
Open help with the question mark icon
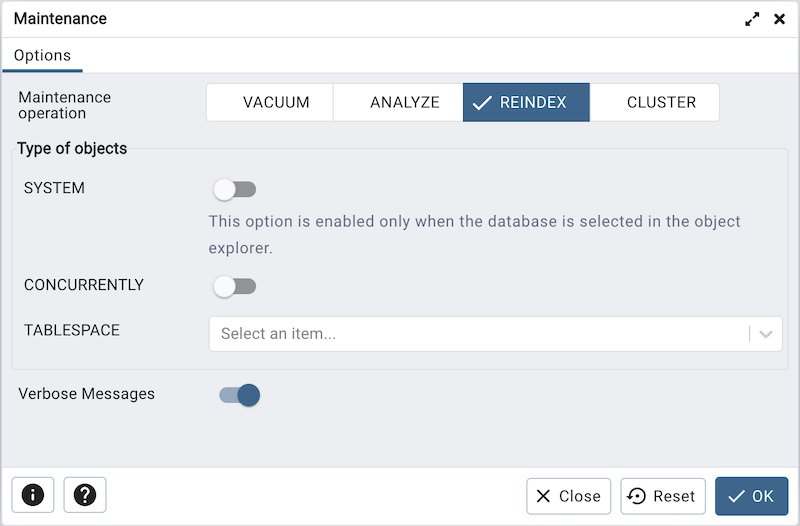pyautogui.click(x=85, y=495)
